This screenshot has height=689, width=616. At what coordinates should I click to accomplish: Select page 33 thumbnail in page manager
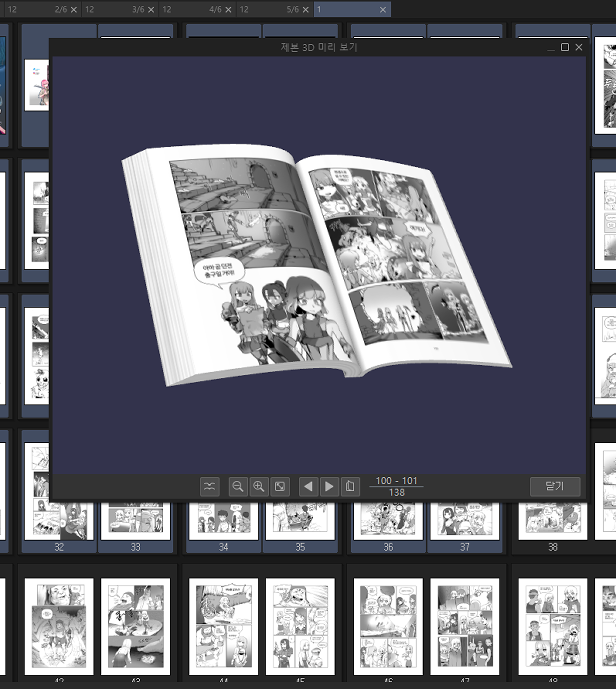[135, 521]
